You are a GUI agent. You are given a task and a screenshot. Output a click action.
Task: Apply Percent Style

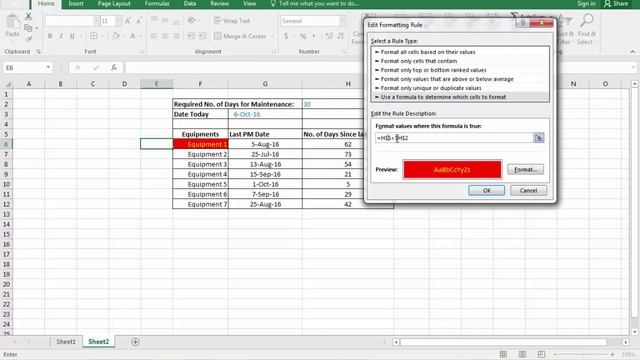pyautogui.click(x=303, y=36)
